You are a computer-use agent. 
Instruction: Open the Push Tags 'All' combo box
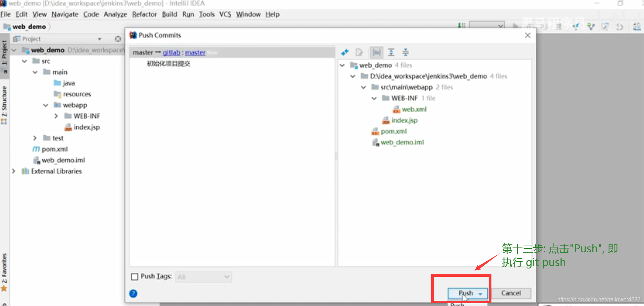pos(203,277)
